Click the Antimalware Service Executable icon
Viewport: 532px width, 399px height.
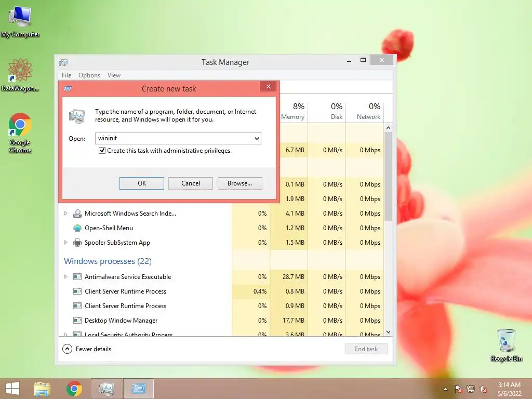(x=77, y=277)
